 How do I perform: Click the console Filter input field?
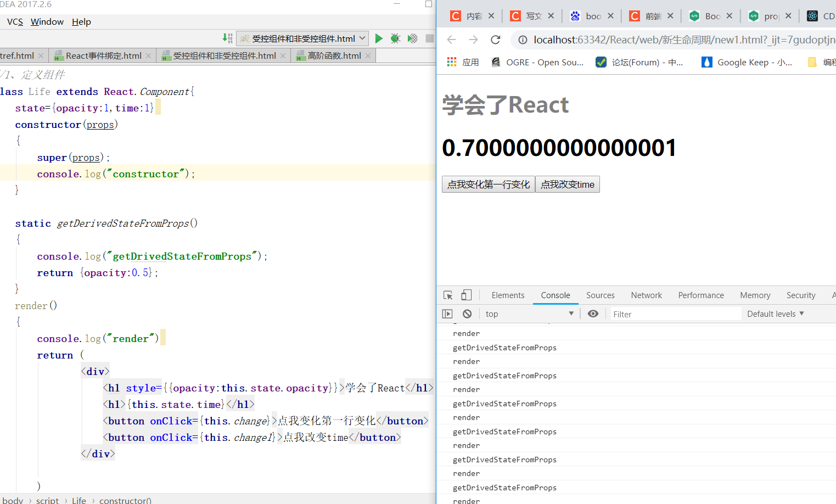[x=675, y=314]
